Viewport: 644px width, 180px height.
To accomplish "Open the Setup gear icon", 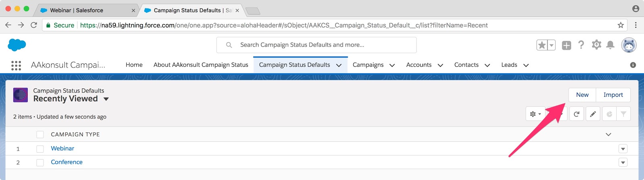I will coord(596,45).
